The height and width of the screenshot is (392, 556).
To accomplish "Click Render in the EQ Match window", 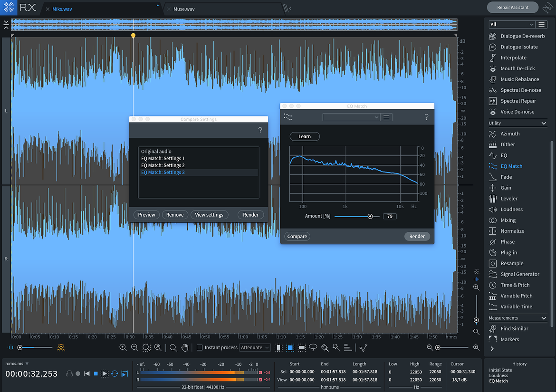I will coord(417,237).
